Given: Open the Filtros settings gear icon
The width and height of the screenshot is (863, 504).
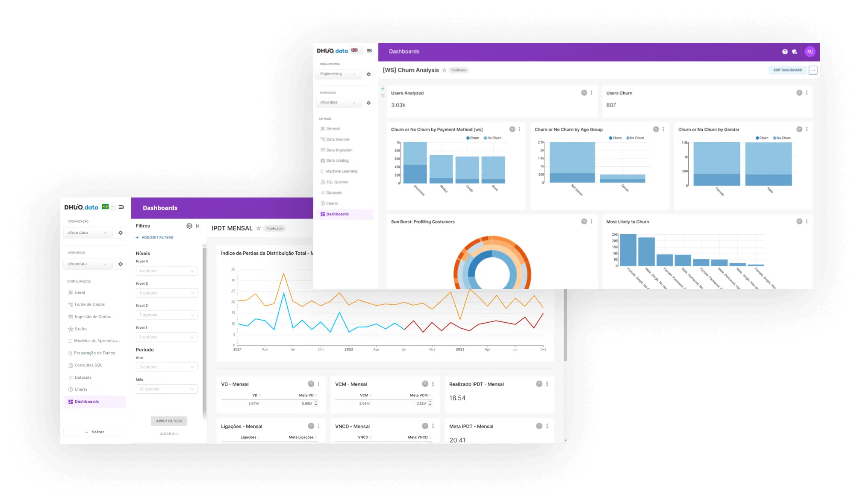Looking at the screenshot, I should pyautogui.click(x=189, y=226).
